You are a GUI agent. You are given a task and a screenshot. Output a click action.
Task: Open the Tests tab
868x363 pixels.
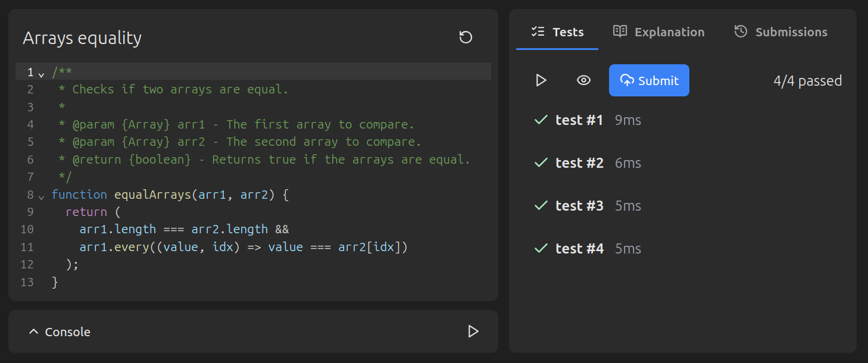tap(557, 32)
